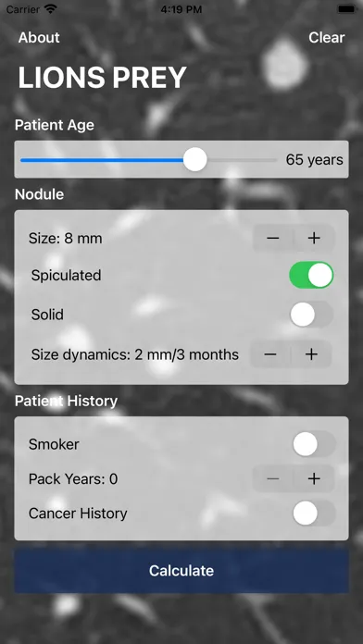The width and height of the screenshot is (363, 644).
Task: Tap the Pack Years minus icon
Action: pyautogui.click(x=273, y=478)
